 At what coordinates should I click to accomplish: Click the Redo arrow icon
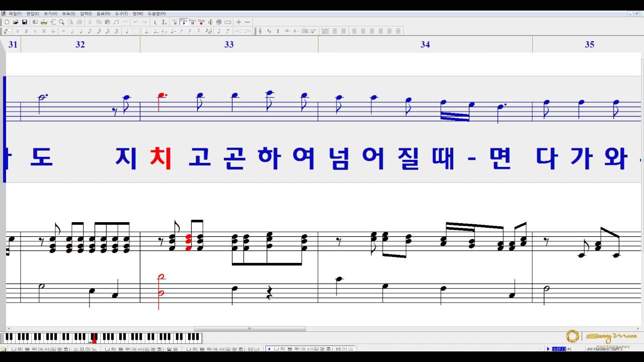tap(144, 22)
